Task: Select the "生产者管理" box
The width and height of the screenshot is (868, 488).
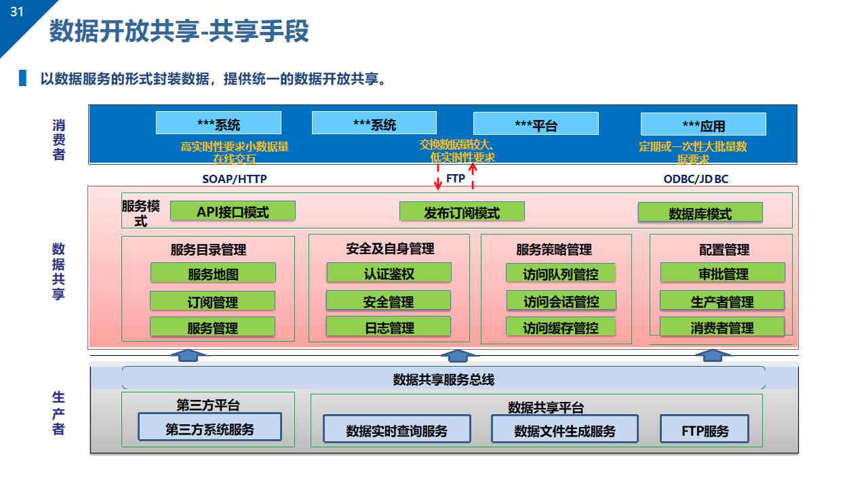Action: pos(722,300)
